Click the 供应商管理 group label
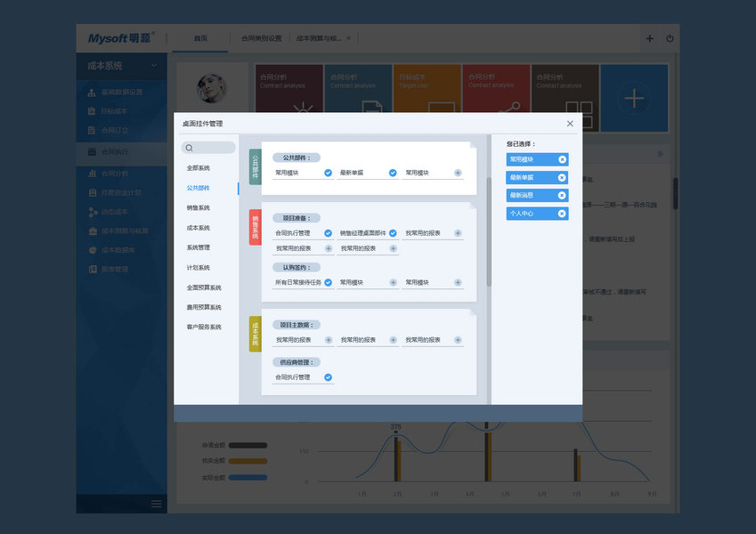The image size is (756, 534). (297, 362)
